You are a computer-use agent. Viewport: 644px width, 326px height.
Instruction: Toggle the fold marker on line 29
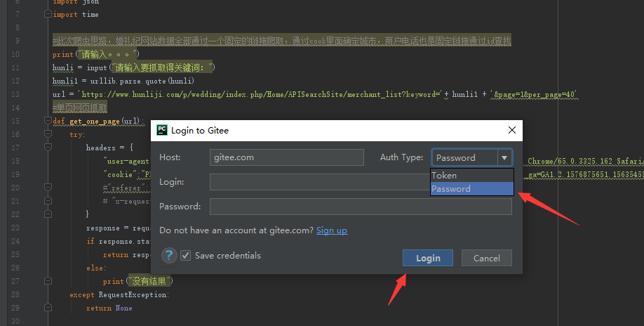pyautogui.click(x=48, y=308)
